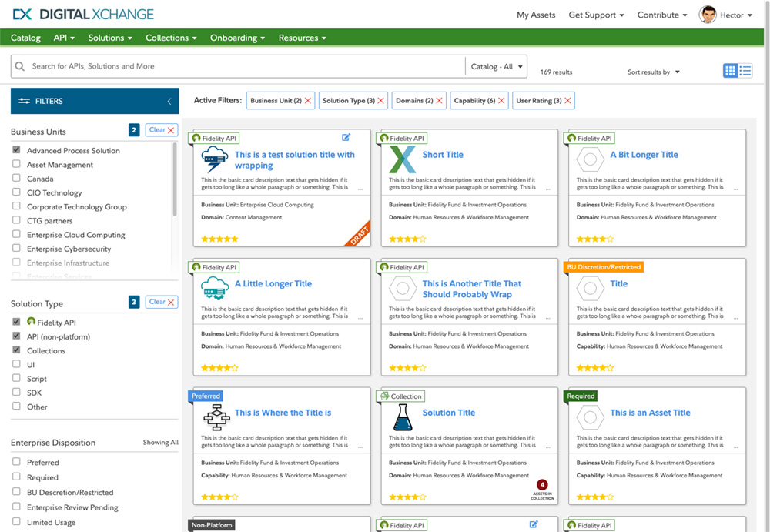This screenshot has height=532, width=770.
Task: Uncheck the Collections solution type
Action: [18, 350]
